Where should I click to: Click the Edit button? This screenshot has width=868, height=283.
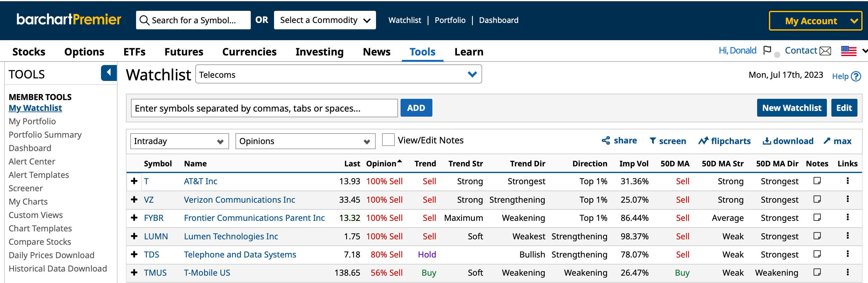click(844, 108)
